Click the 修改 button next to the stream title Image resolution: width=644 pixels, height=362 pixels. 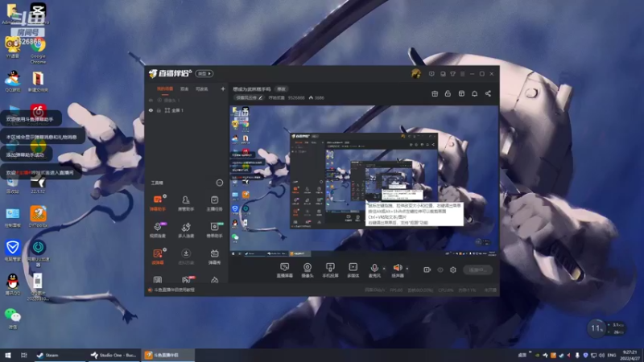pos(281,89)
